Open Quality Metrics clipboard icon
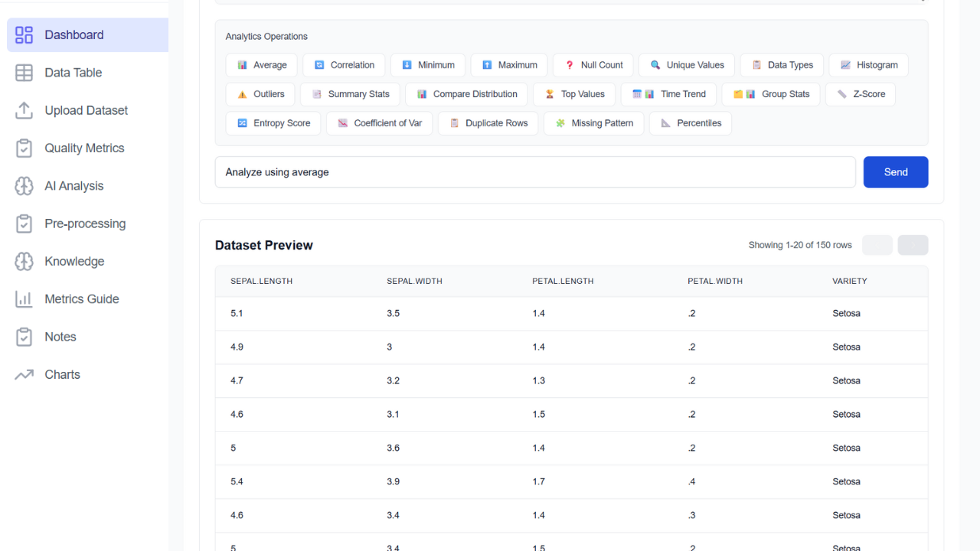The image size is (980, 551). point(24,148)
